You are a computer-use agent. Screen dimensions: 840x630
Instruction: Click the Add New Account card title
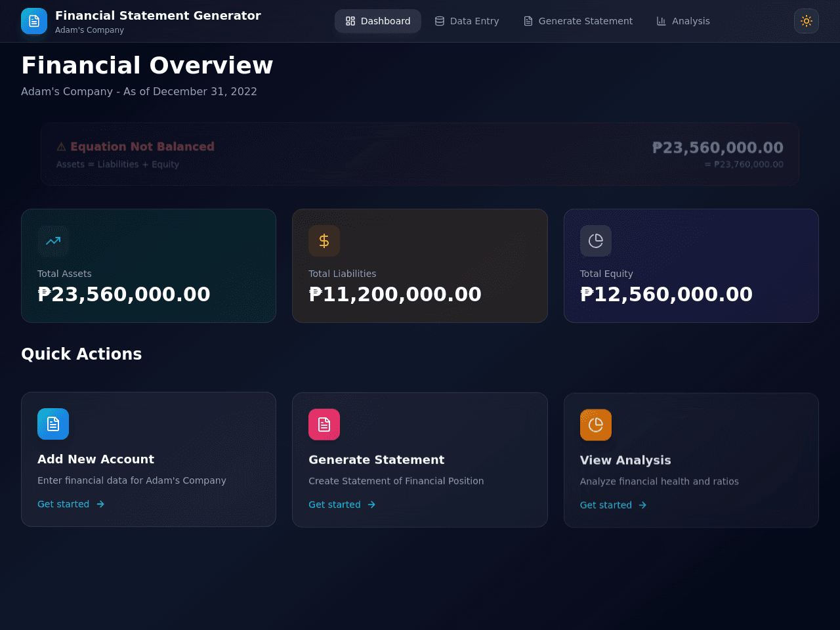(x=96, y=459)
